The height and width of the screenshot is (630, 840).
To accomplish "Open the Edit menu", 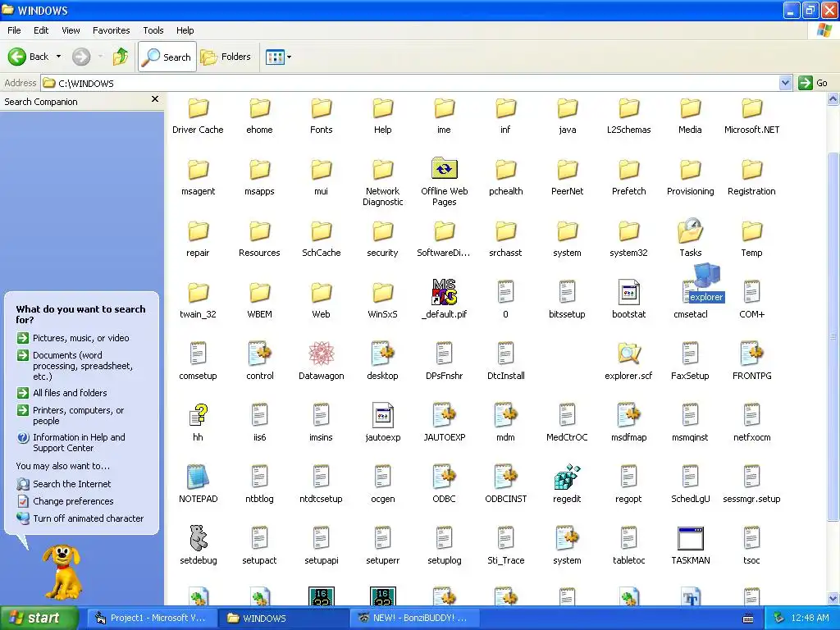I will pos(41,30).
